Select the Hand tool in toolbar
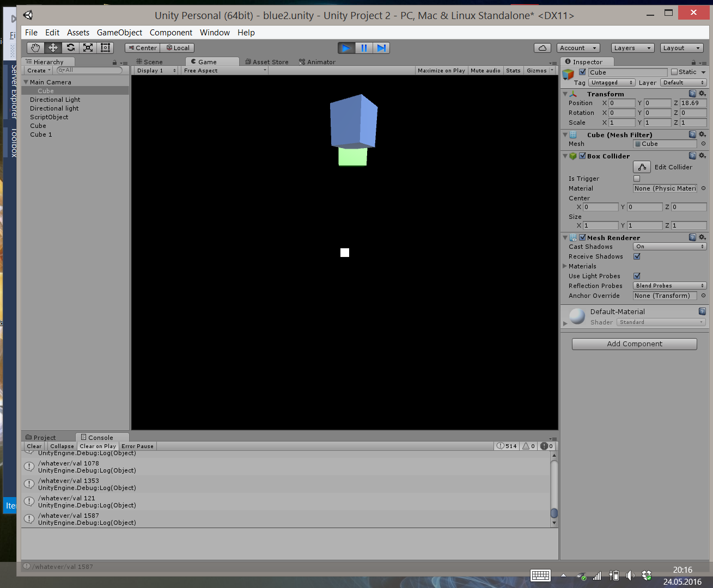The image size is (713, 588). tap(35, 48)
